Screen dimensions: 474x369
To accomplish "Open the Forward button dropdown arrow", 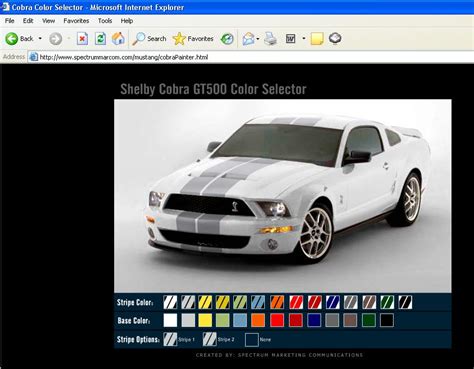I will pos(69,39).
